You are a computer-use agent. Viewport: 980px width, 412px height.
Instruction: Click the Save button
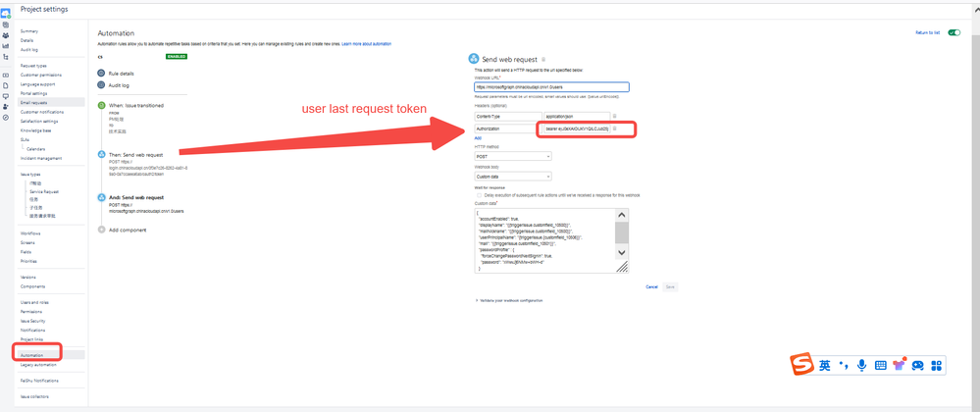pyautogui.click(x=670, y=287)
